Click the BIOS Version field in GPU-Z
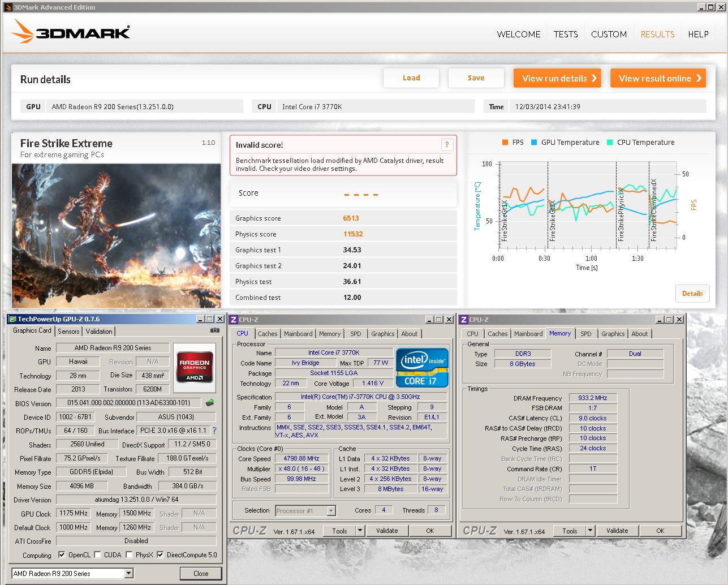The image size is (728, 585). point(130,403)
